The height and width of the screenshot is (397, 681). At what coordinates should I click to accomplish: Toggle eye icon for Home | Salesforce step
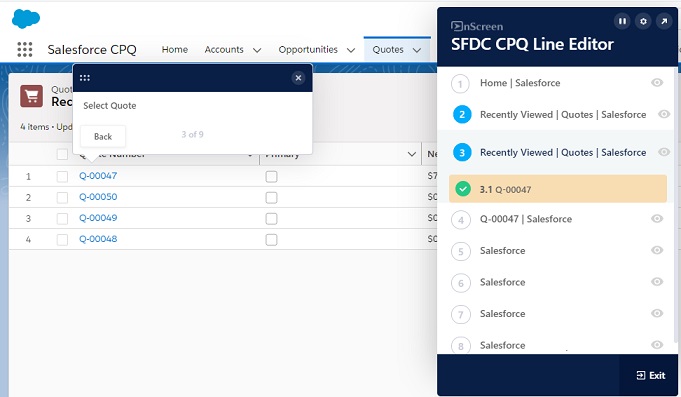[x=657, y=83]
